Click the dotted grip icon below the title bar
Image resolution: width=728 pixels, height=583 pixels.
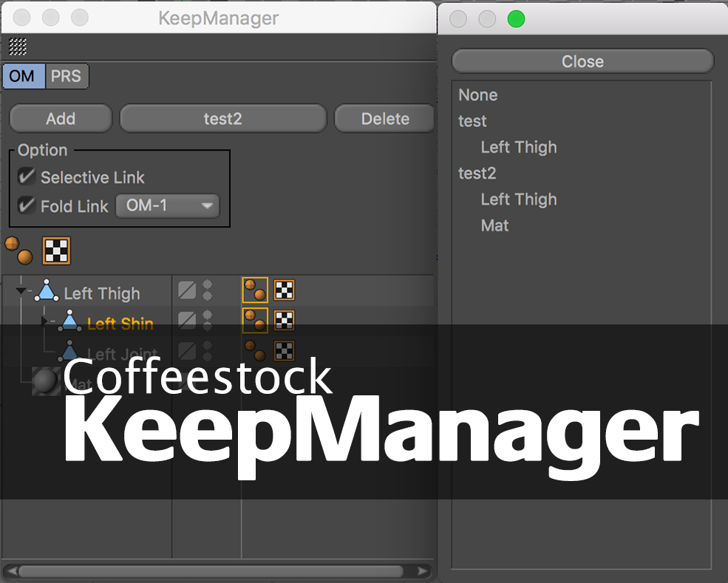pyautogui.click(x=19, y=47)
